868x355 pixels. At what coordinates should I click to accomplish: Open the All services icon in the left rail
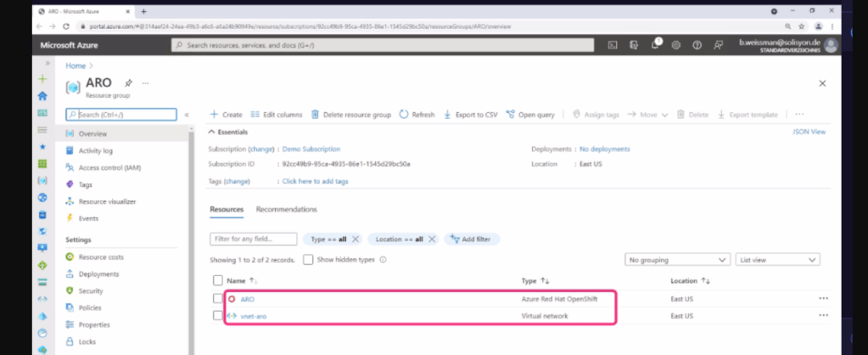pos(42,130)
